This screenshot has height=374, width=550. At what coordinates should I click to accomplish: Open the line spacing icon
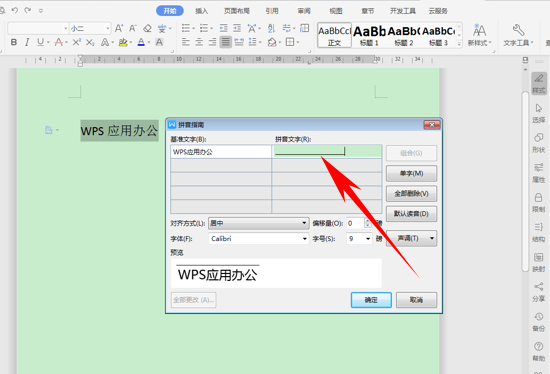[253, 42]
